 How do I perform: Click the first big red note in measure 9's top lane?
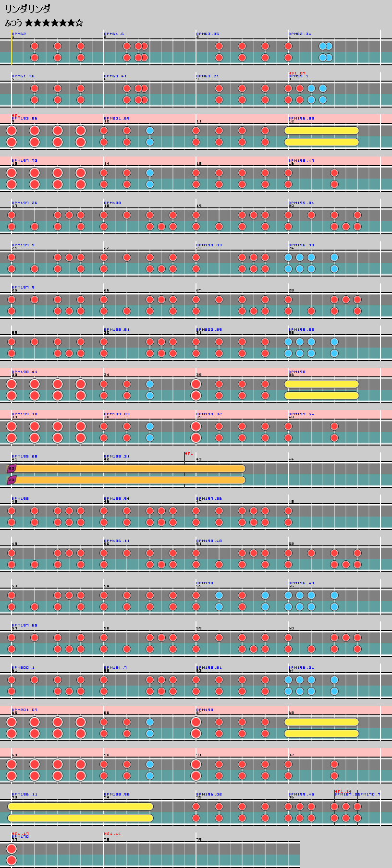[x=12, y=131]
